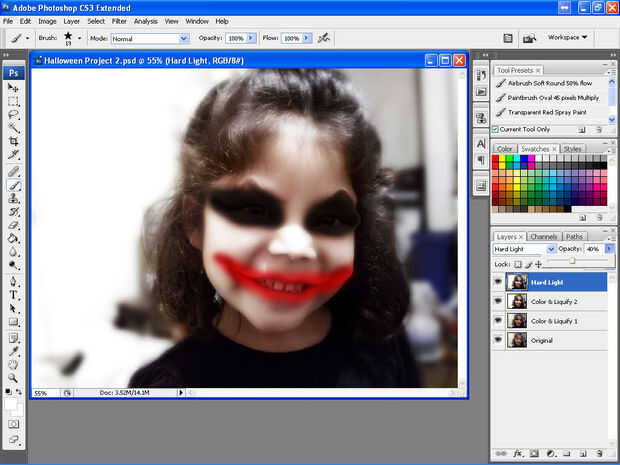Select the Healing Brush tool
The image size is (620, 465).
(13, 172)
